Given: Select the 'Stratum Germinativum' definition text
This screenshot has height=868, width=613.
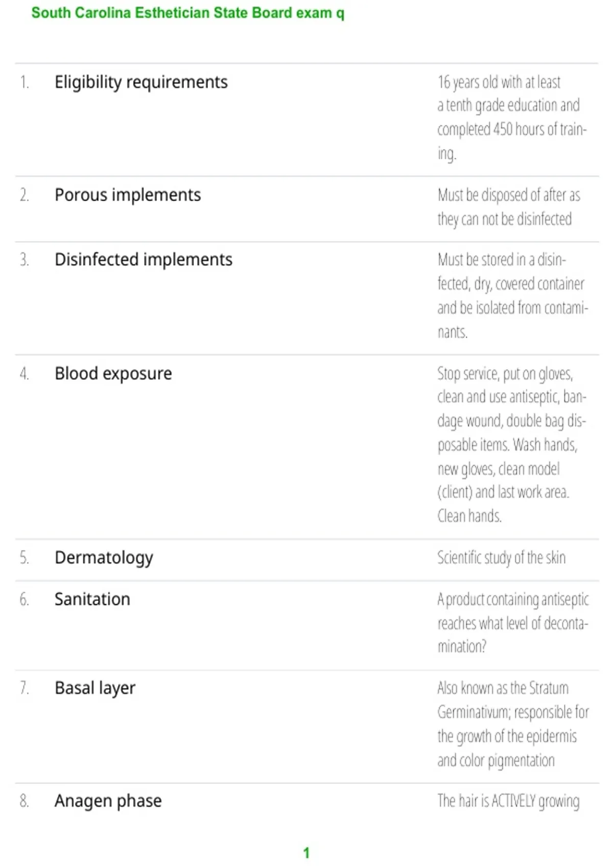Looking at the screenshot, I should [x=513, y=724].
